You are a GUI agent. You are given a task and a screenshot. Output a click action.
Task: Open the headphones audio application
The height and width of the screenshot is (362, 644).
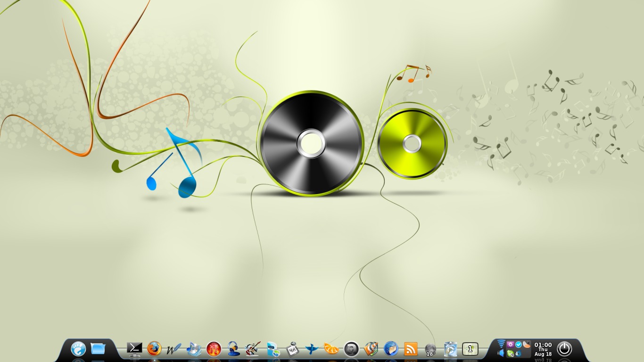(x=233, y=349)
